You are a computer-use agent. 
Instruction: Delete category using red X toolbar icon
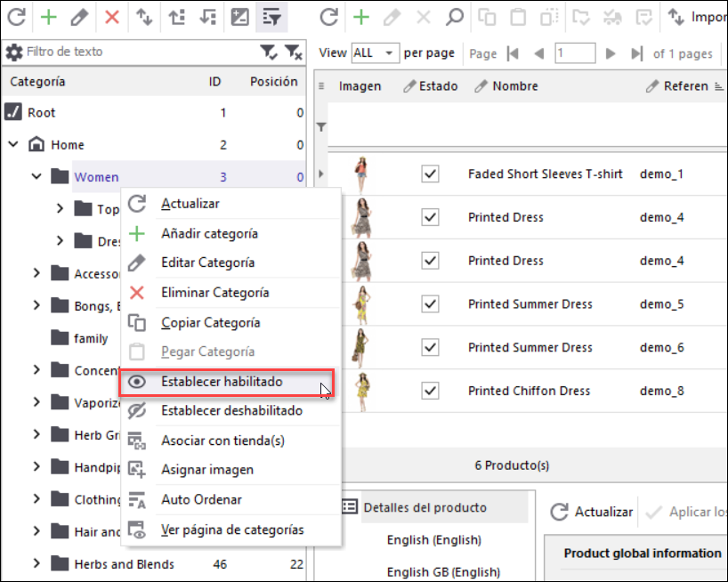click(112, 17)
